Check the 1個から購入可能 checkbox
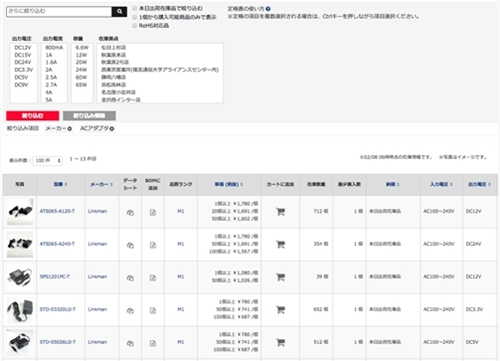Viewport: 500px width, 361px height. click(x=135, y=17)
